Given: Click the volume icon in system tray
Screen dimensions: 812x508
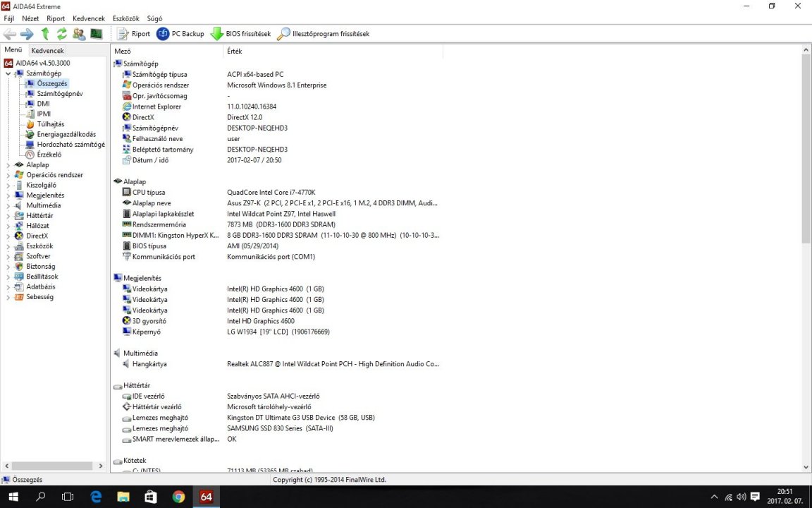Looking at the screenshot, I should pyautogui.click(x=741, y=497).
